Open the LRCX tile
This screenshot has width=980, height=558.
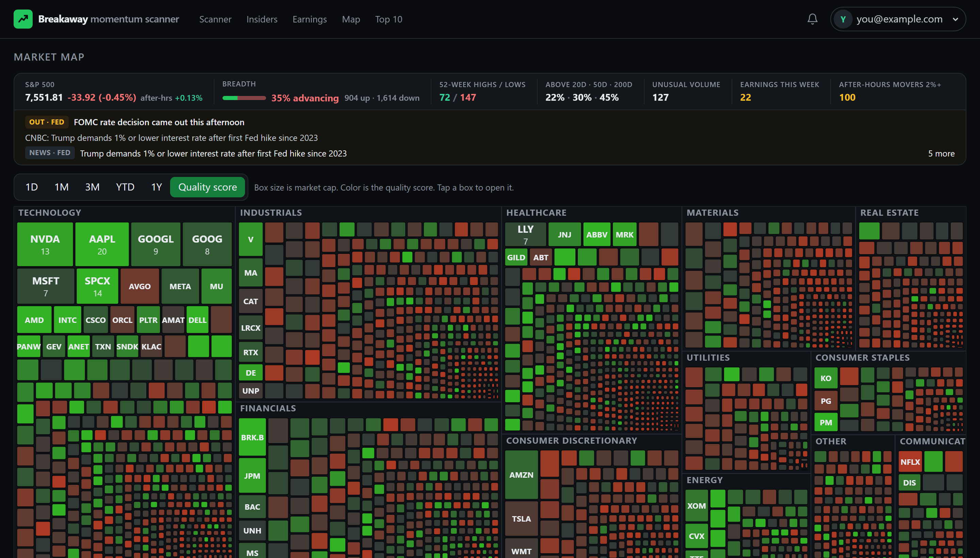251,328
